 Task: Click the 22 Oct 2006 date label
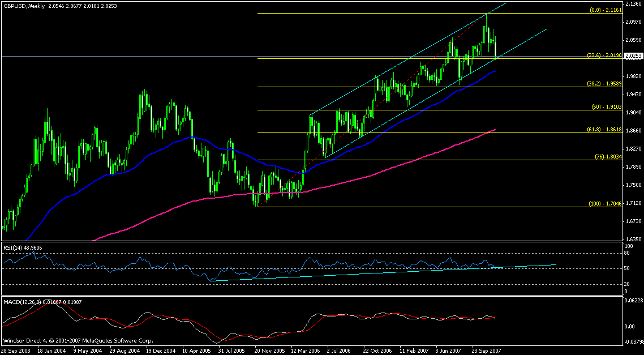pyautogui.click(x=376, y=352)
